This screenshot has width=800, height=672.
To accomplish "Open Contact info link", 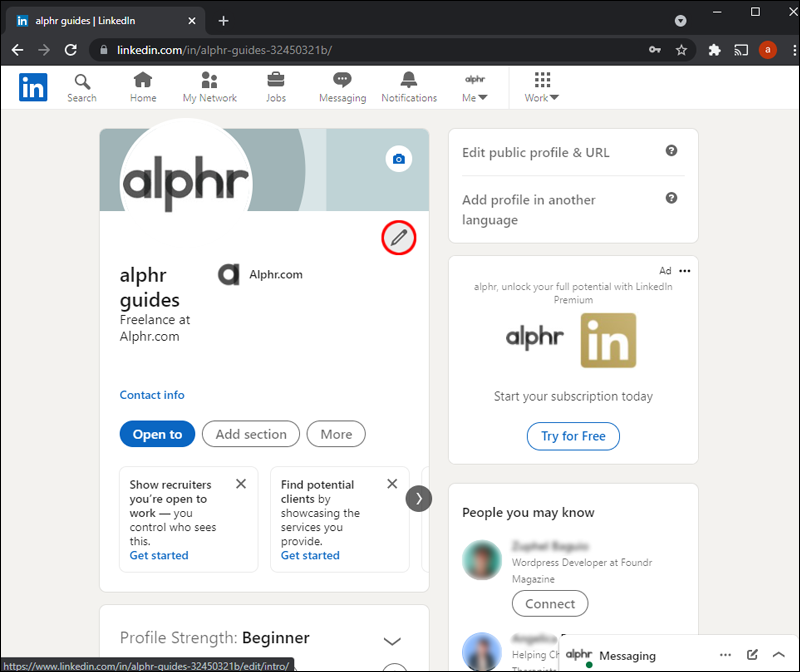I will click(152, 395).
